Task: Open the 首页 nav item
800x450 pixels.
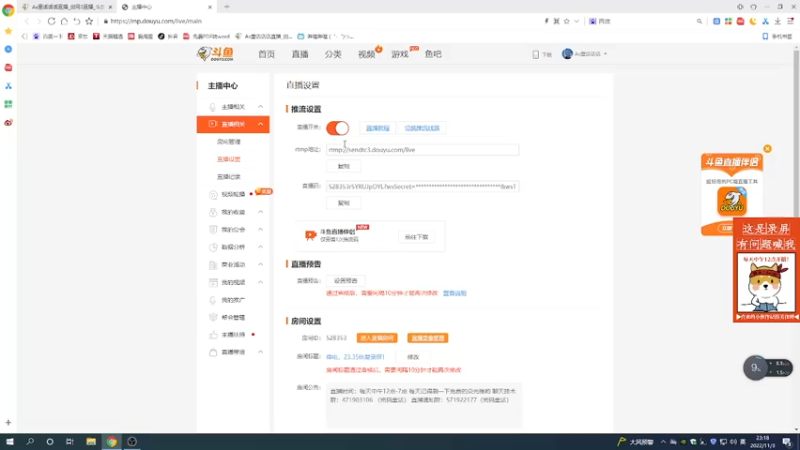Action: tap(266, 54)
